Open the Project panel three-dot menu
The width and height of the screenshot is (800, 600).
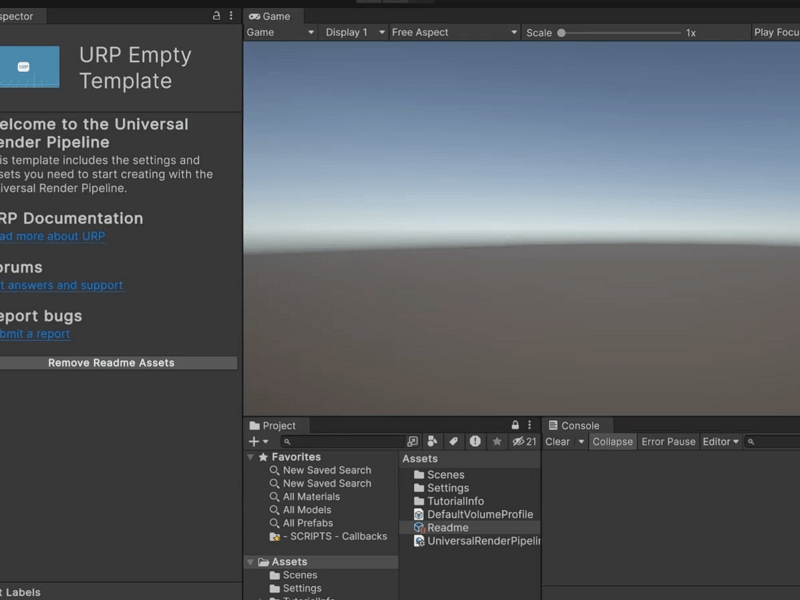[x=530, y=425]
